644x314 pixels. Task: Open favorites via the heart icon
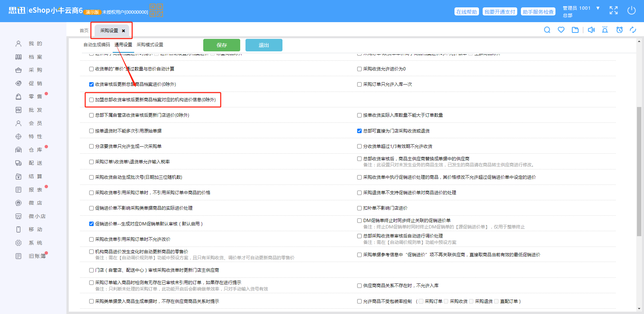click(561, 30)
